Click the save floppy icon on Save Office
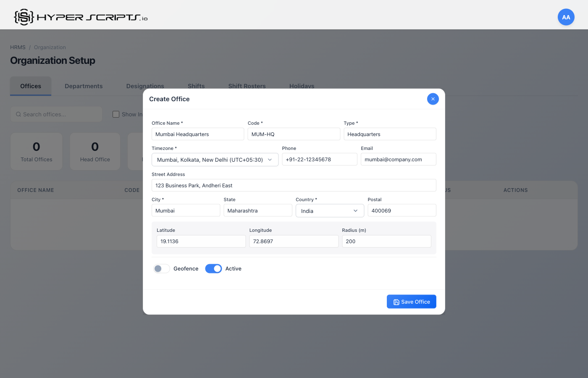588x378 pixels. pos(396,302)
